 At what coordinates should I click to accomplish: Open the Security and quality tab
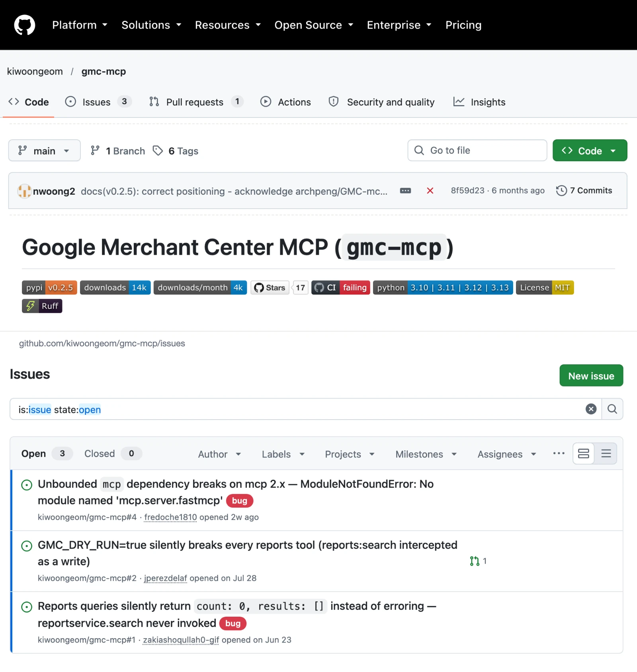pos(381,102)
